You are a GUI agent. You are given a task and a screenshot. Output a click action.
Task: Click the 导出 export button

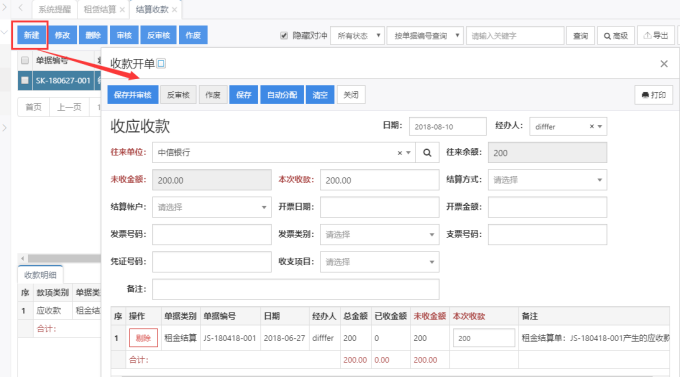point(656,36)
